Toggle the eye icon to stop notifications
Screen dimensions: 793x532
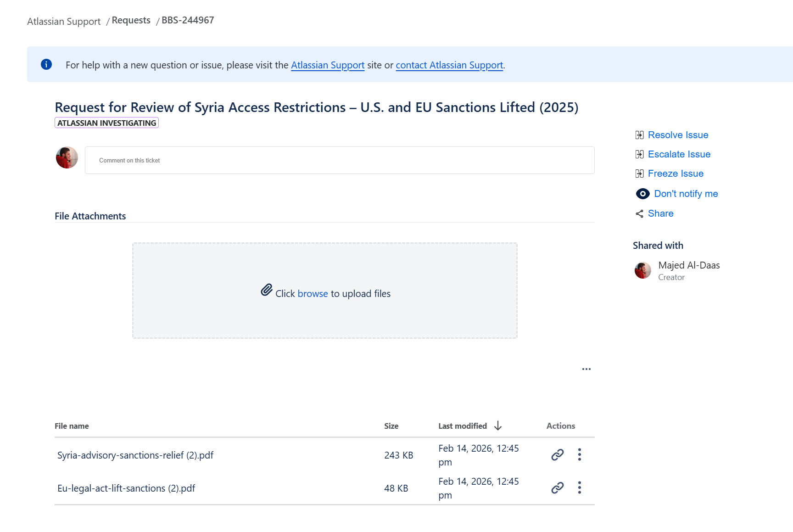point(642,194)
